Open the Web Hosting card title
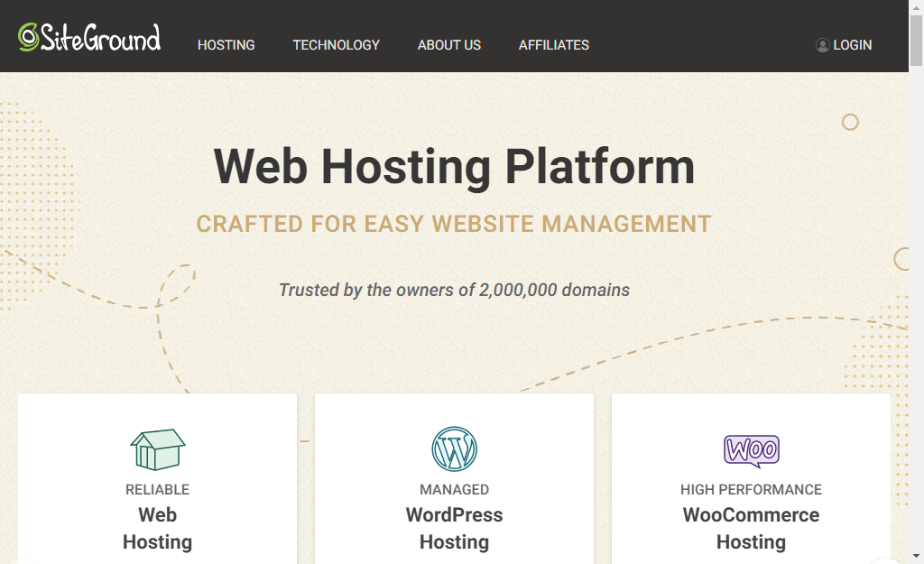The width and height of the screenshot is (924, 564). coord(157,528)
